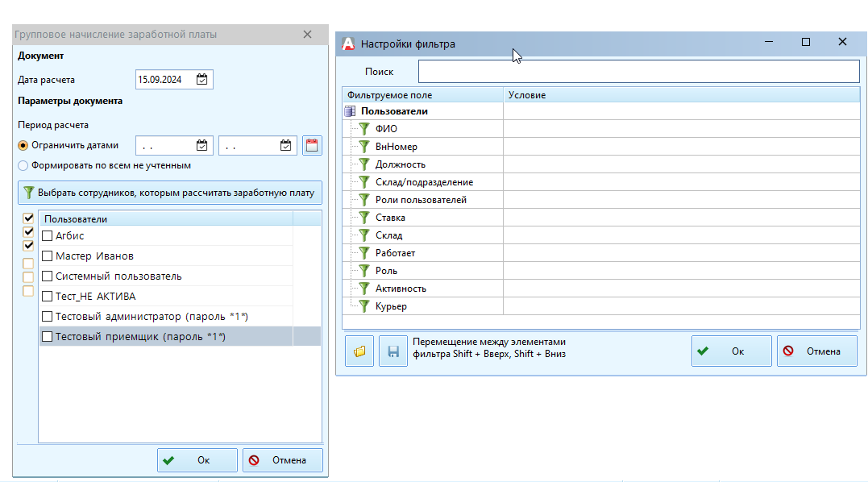Click the floppy disk save filter icon

pos(393,351)
